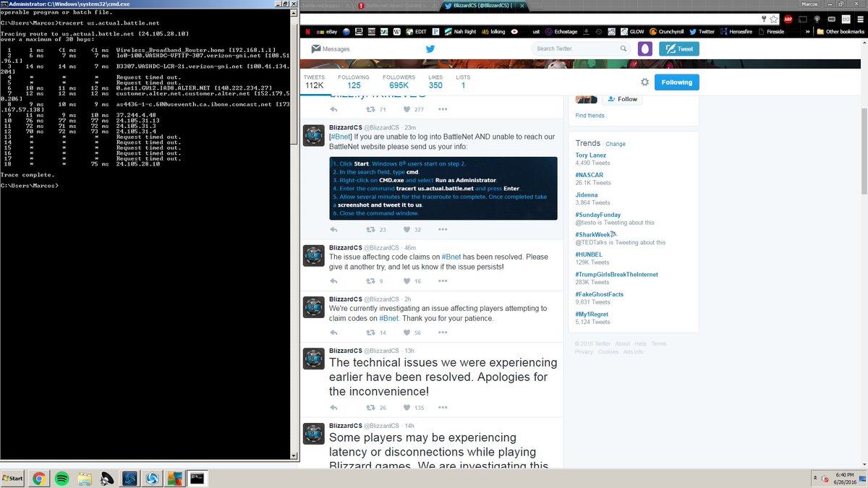The image size is (868, 488).
Task: Open Other bookmarks folder
Action: [x=839, y=32]
